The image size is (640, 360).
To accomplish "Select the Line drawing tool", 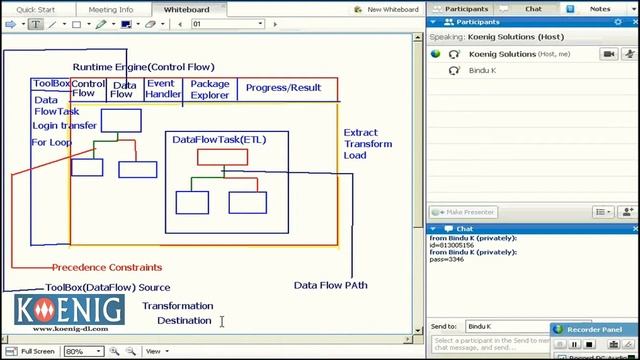I will point(52,24).
